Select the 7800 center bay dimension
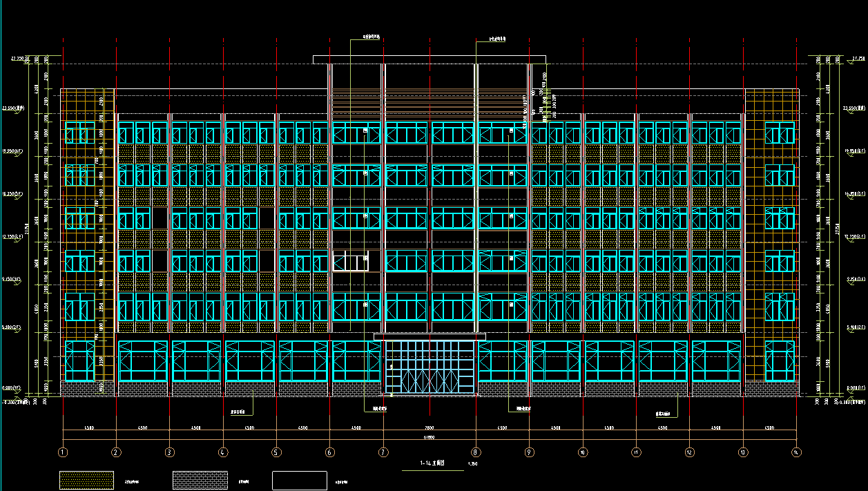The image size is (868, 491). 429,428
